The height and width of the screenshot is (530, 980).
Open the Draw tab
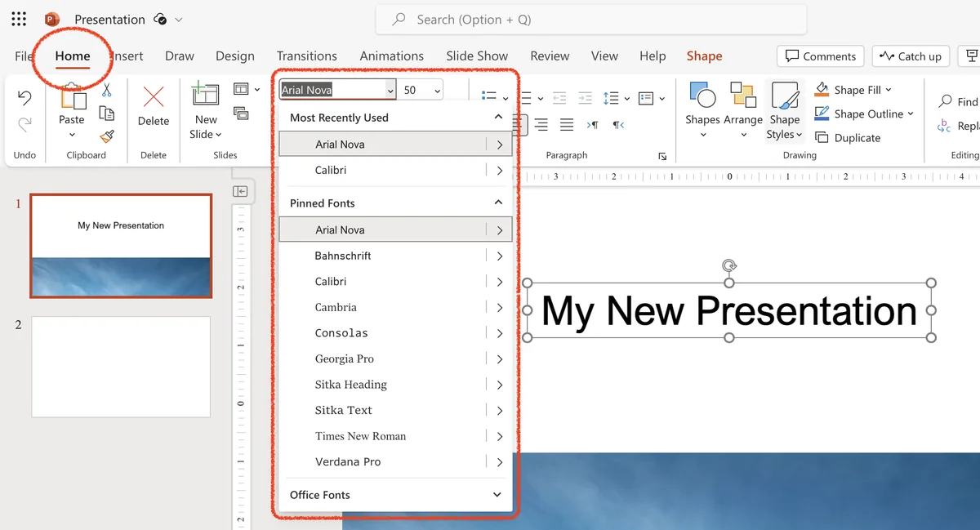click(180, 56)
